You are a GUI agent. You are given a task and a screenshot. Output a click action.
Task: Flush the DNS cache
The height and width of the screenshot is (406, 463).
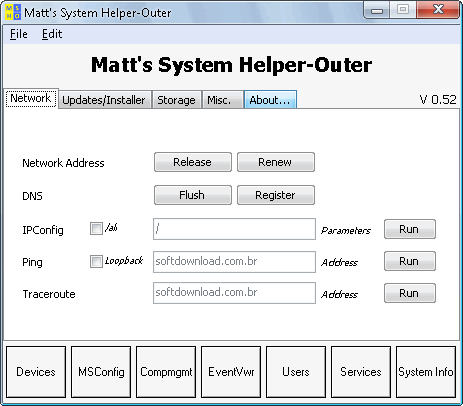pyautogui.click(x=193, y=195)
